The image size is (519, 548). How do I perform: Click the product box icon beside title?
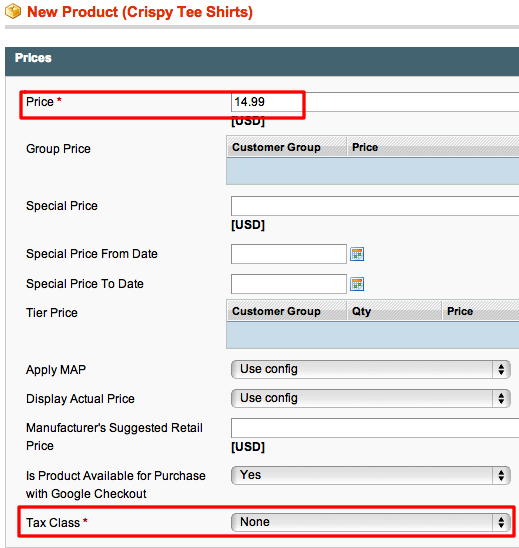[x=13, y=11]
